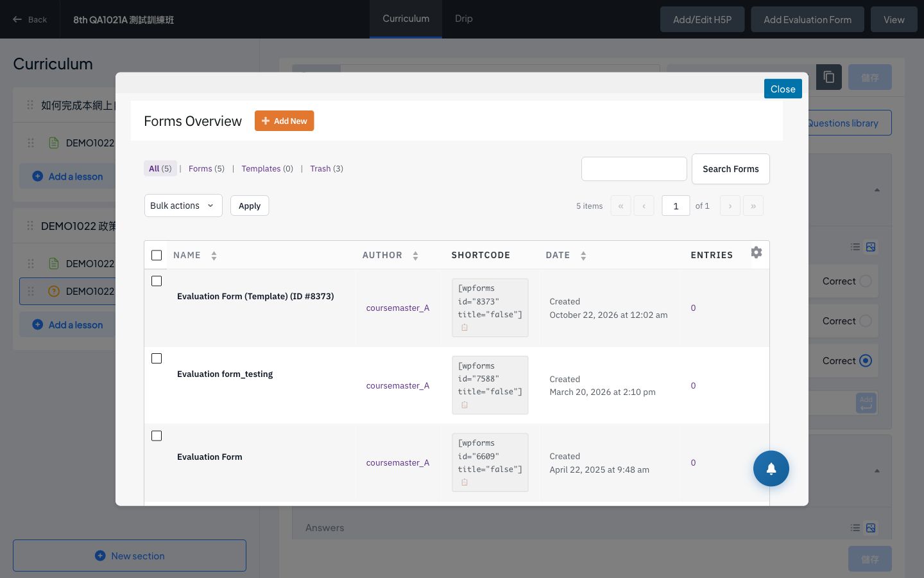The height and width of the screenshot is (578, 924).
Task: Switch to the Drip tab
Action: pos(464,19)
